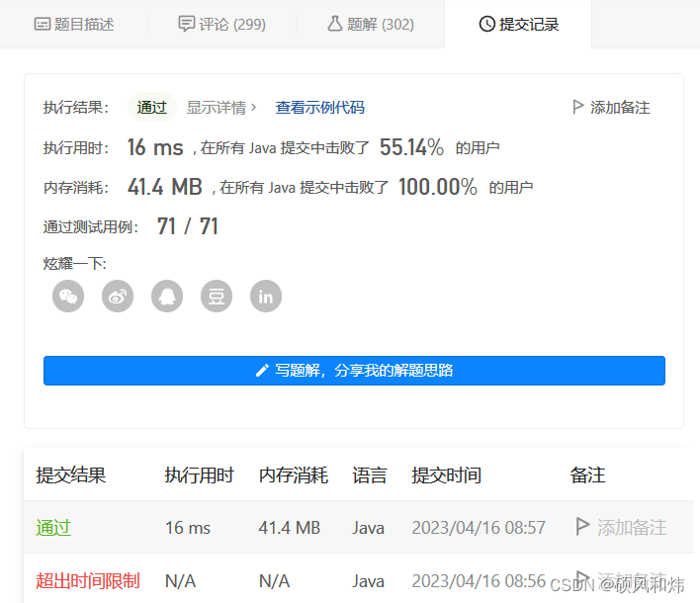Click 写题解，分享我的解题思路 button

pyautogui.click(x=355, y=371)
